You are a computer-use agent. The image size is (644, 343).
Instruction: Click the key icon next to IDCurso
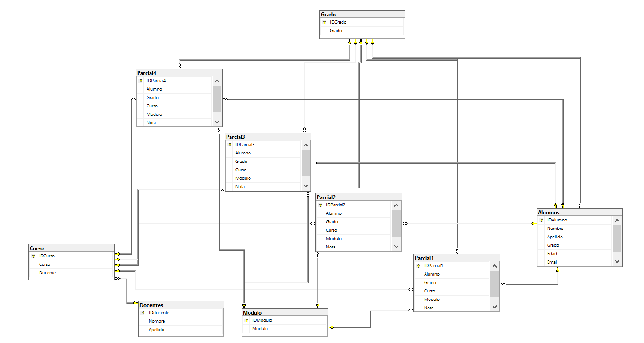coord(33,256)
